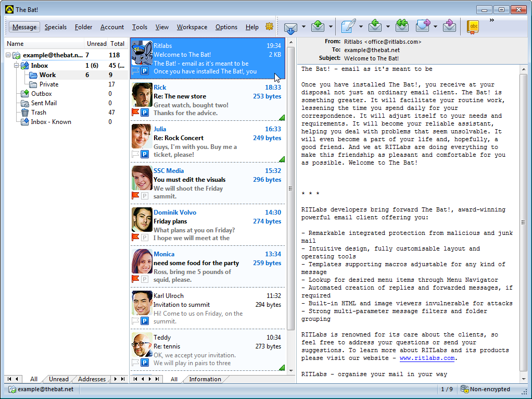Collapse the example@thebat.net account tree node
The image size is (532, 399).
8,55
